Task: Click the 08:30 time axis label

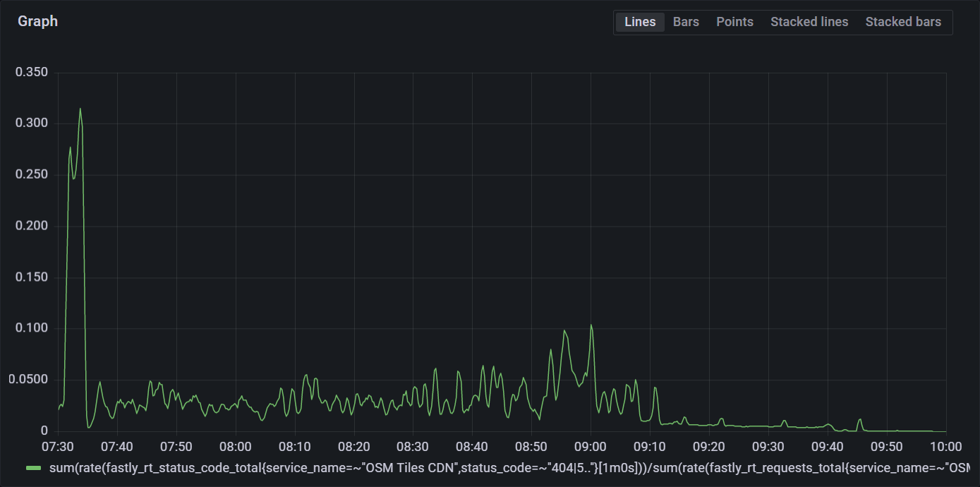Action: click(413, 446)
